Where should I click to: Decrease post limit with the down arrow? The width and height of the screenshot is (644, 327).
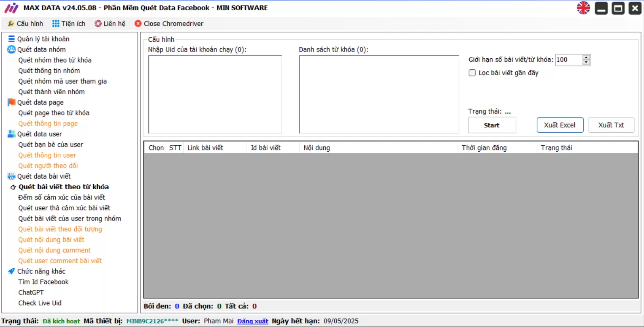point(586,63)
